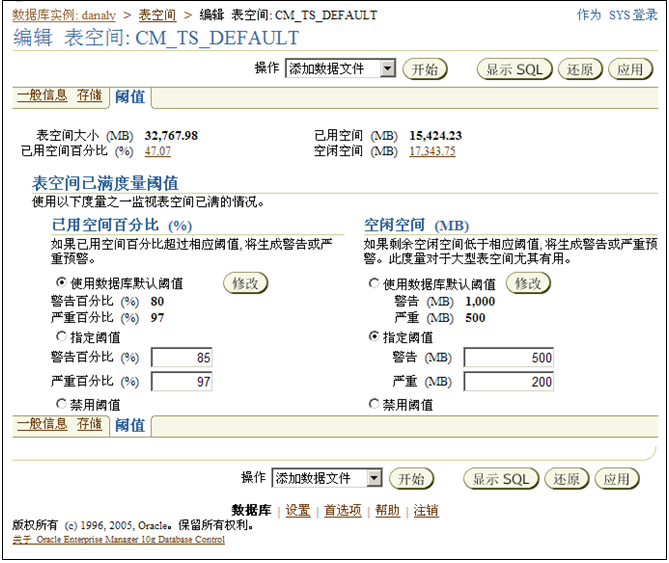Viewport: 669px width, 563px height.
Task: Click the 作为 SYS 登录 text
Action: pos(617,15)
